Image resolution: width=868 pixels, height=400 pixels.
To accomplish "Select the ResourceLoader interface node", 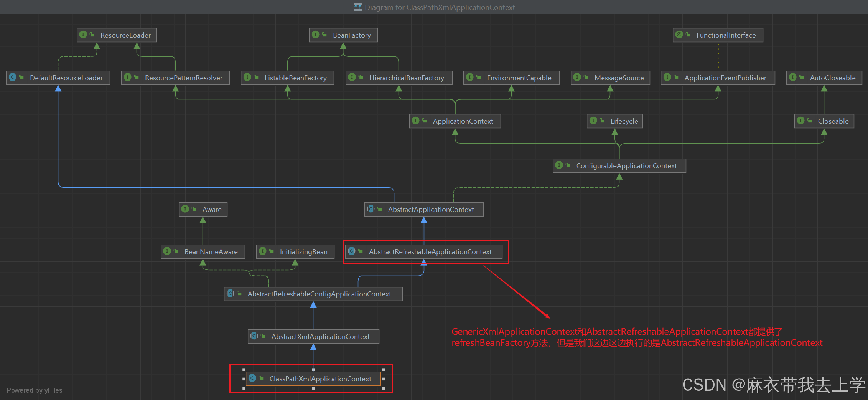I will click(x=117, y=35).
